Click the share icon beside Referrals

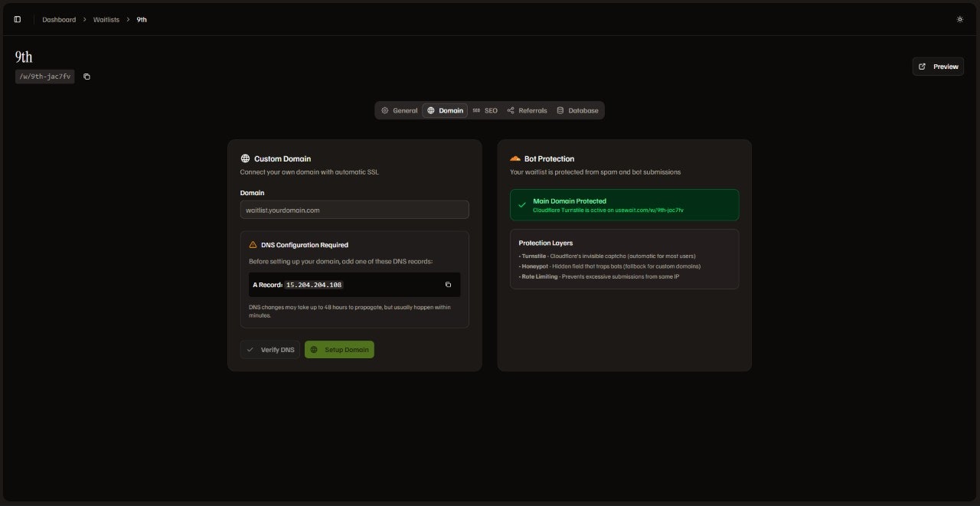click(x=510, y=110)
